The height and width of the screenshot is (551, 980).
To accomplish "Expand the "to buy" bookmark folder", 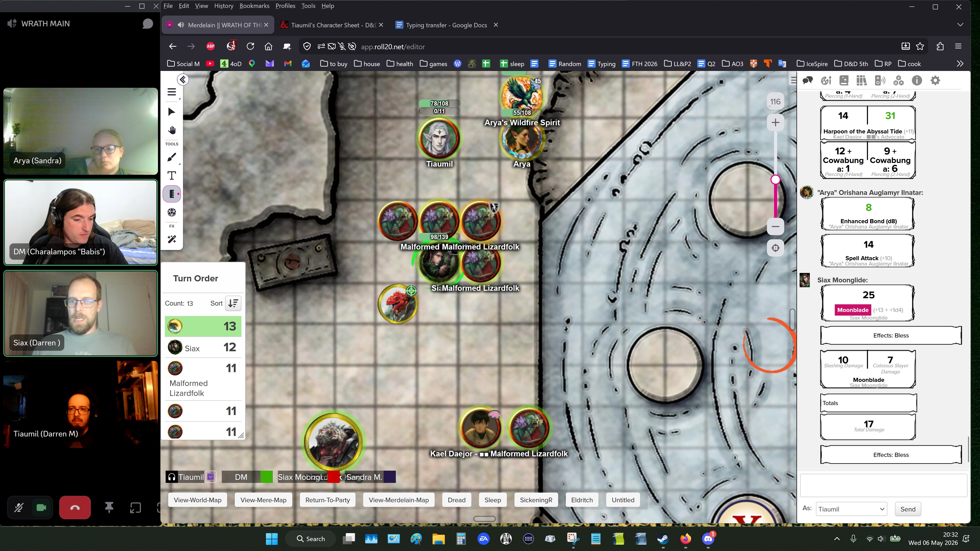I will (x=334, y=64).
